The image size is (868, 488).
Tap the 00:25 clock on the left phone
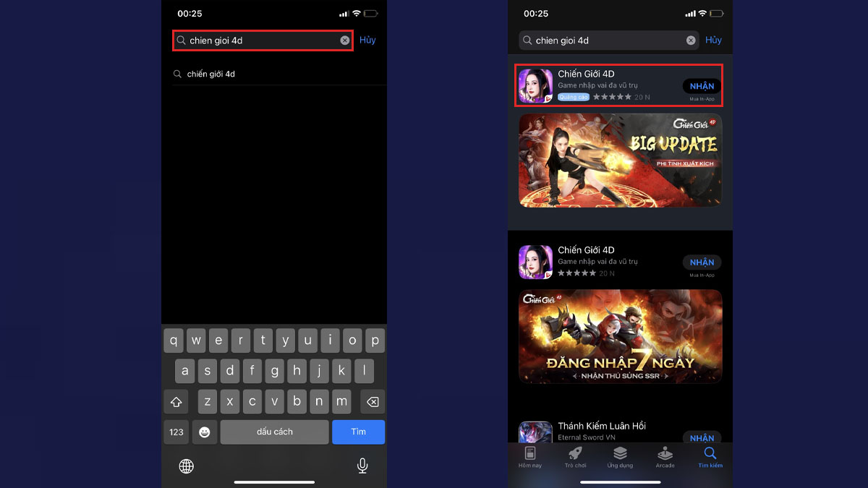click(190, 14)
